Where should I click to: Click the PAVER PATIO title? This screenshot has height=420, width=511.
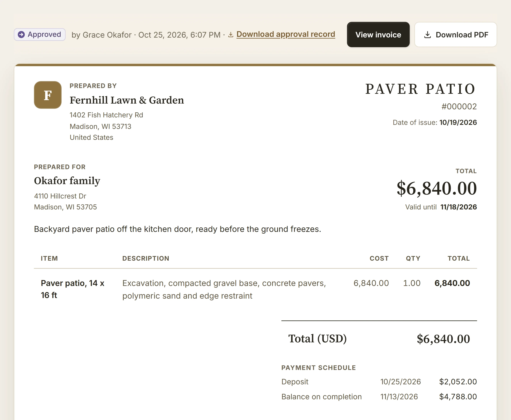(x=421, y=89)
